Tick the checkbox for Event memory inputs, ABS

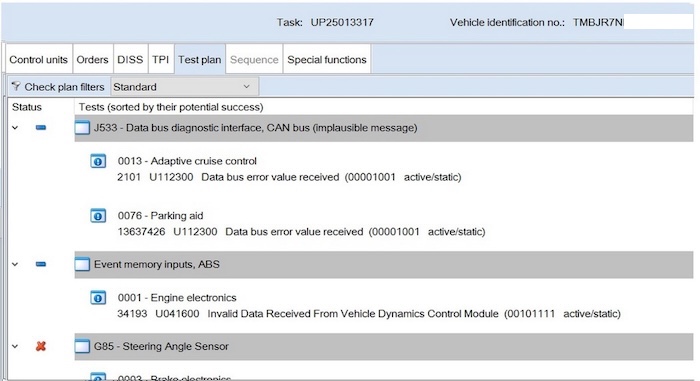(82, 264)
